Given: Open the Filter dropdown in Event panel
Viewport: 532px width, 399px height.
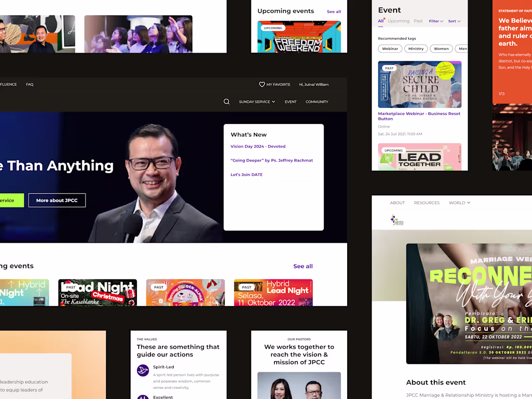Looking at the screenshot, I should [x=436, y=21].
